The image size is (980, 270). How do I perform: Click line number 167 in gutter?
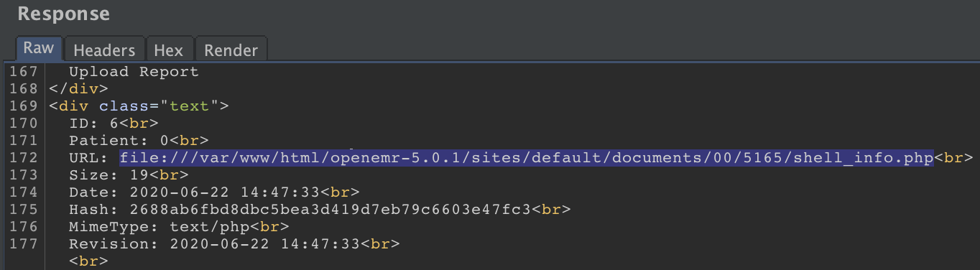click(x=23, y=72)
